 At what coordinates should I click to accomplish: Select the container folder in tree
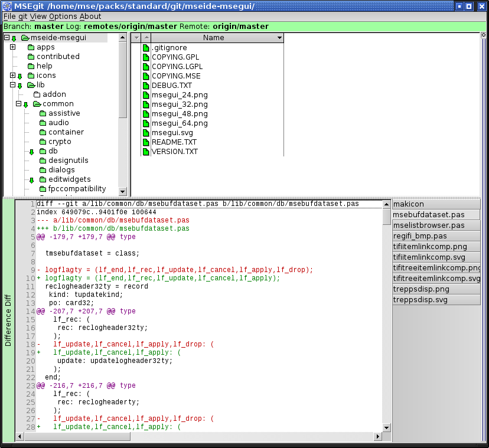tap(66, 132)
